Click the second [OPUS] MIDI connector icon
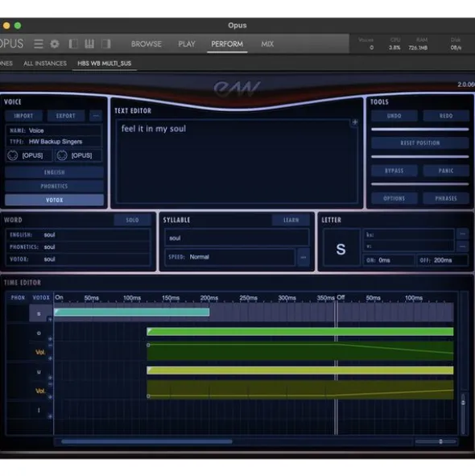Image resolution: width=475 pixels, height=476 pixels. pos(62,155)
